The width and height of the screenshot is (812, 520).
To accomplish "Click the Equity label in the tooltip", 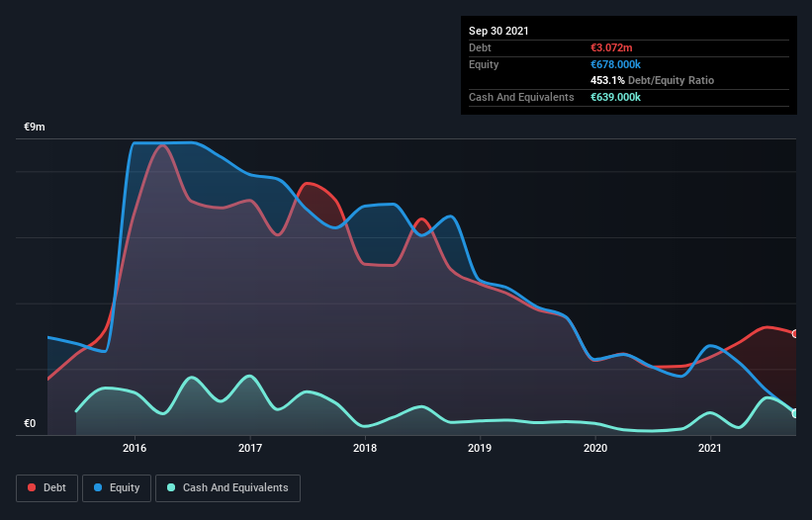I will pos(484,64).
